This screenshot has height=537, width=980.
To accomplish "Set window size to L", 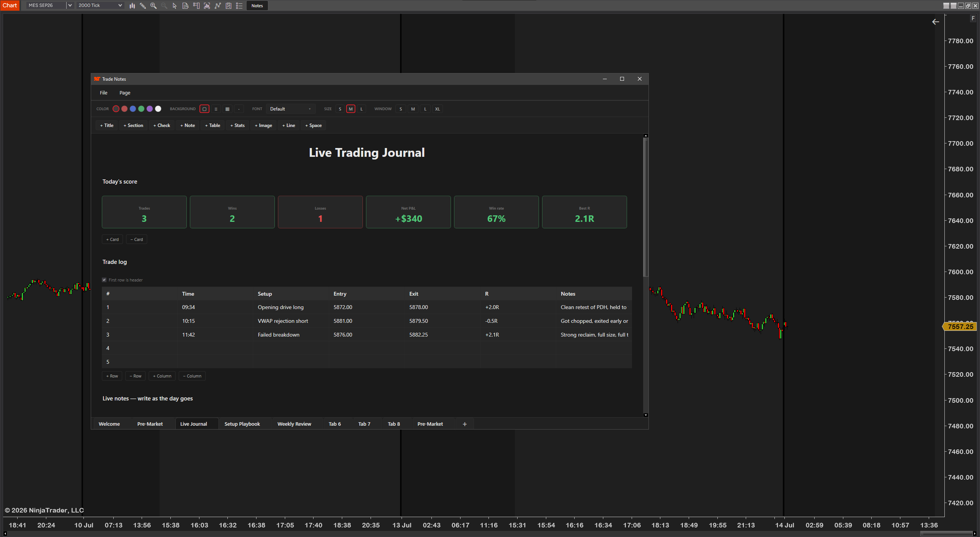I will point(425,109).
